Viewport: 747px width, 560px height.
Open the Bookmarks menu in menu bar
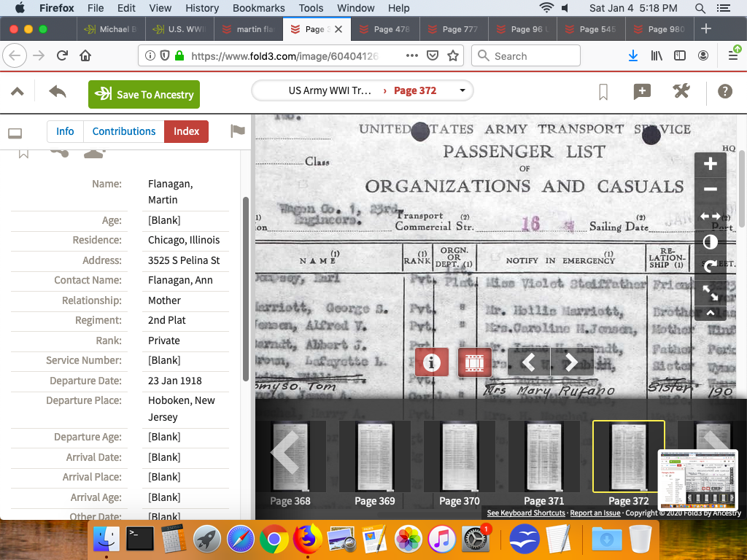(258, 8)
